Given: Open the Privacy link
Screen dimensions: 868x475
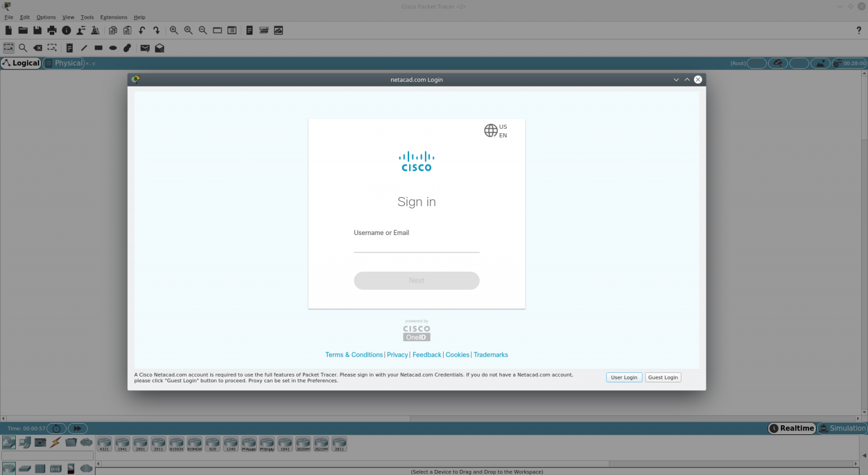Looking at the screenshot, I should point(397,355).
